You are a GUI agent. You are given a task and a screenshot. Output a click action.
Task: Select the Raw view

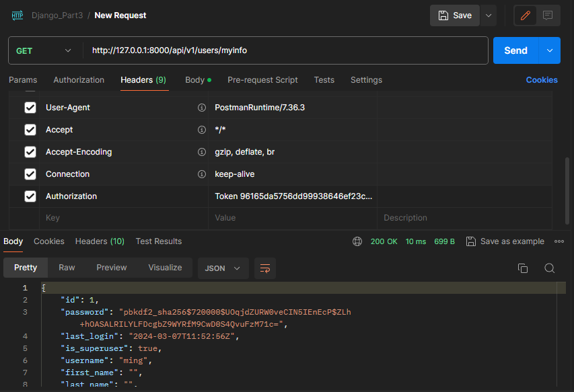coord(67,268)
